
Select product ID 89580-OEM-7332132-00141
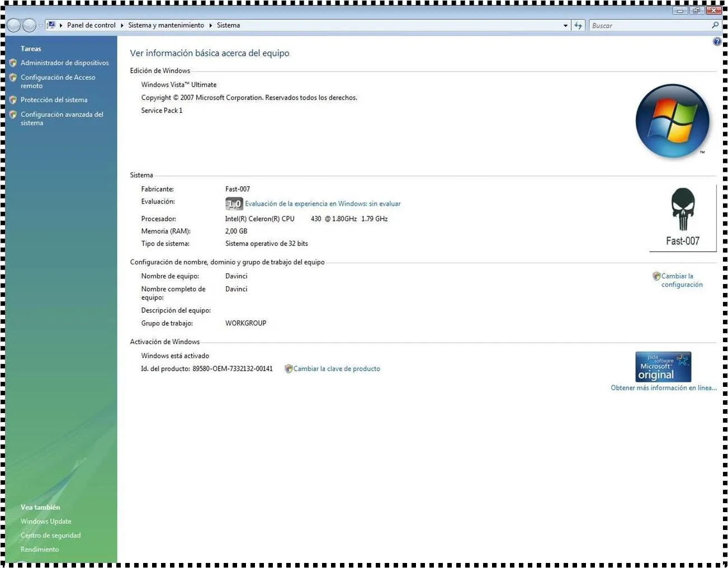[233, 368]
